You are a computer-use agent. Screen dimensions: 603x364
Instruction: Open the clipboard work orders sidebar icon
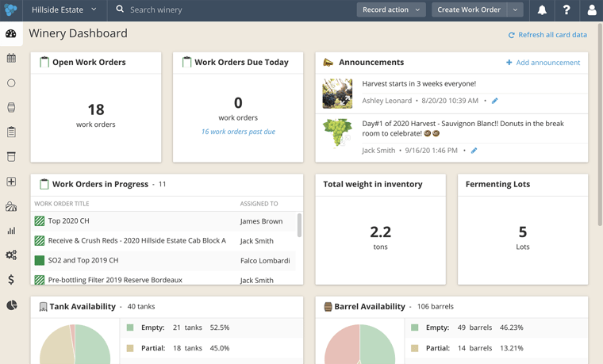[x=11, y=132]
